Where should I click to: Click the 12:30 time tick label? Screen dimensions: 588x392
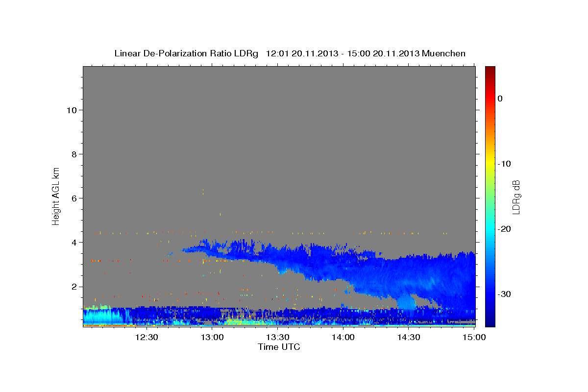click(147, 337)
